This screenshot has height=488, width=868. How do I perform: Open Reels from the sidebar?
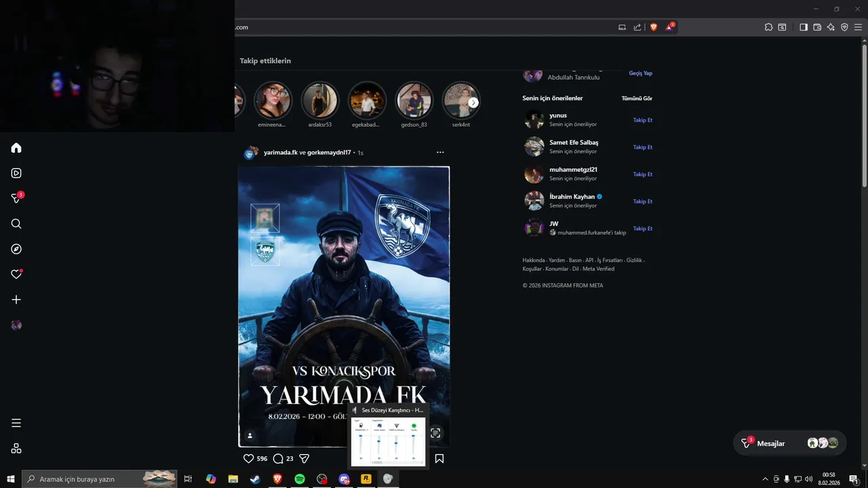tap(16, 173)
